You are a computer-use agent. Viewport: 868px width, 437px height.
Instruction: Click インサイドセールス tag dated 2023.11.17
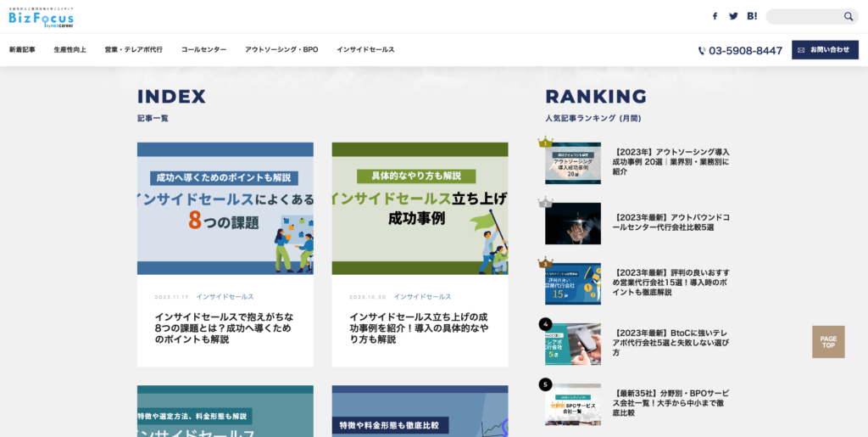[225, 297]
